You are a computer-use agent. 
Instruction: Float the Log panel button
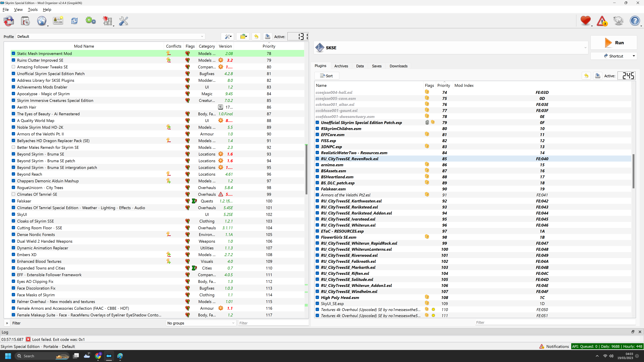[633, 332]
